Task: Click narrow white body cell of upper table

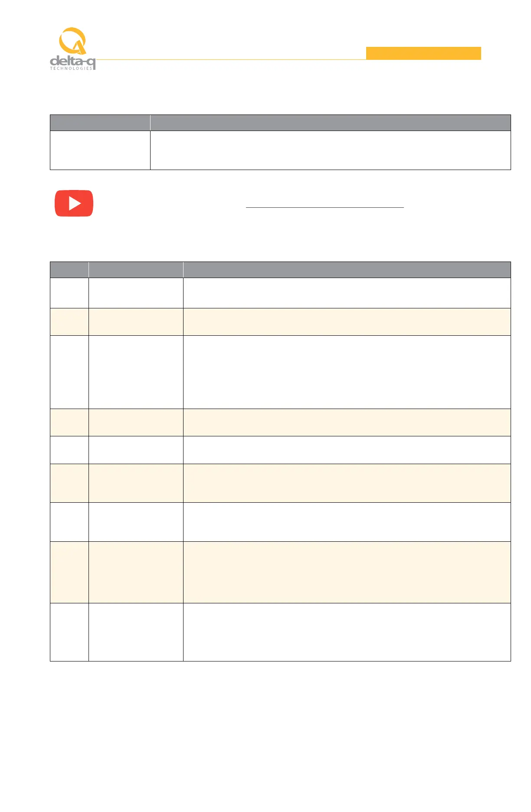Action: point(100,150)
